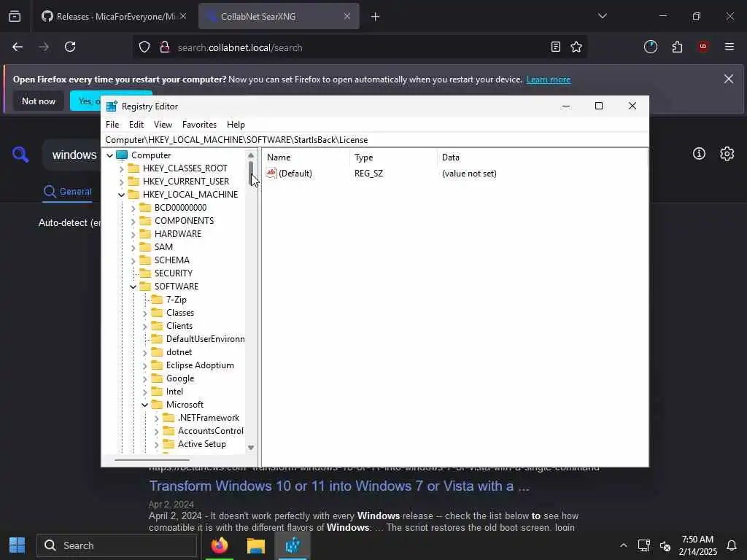747x560 pixels.
Task: Open the Help menu in Registry Editor
Action: pos(236,124)
